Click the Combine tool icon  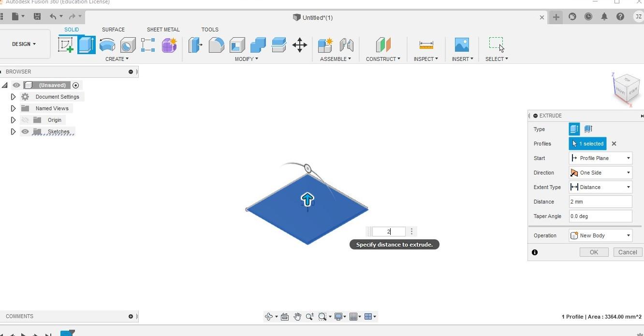[258, 45]
